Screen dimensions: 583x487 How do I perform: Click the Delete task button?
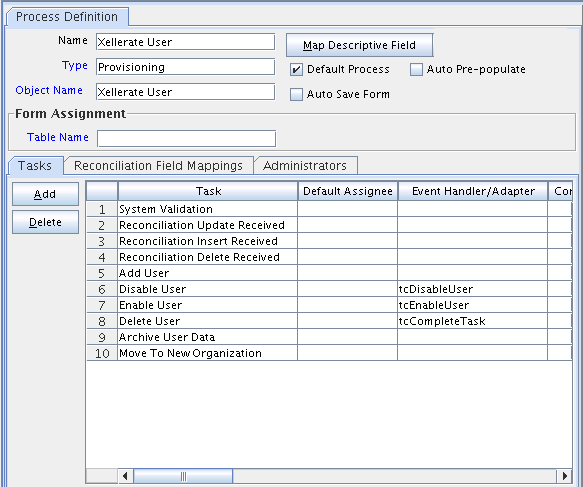pyautogui.click(x=45, y=222)
